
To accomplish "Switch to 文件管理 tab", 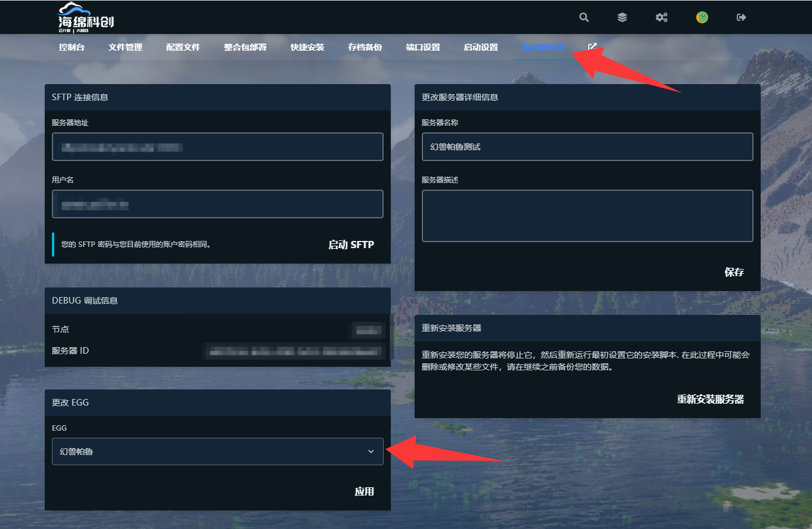I will tap(125, 47).
